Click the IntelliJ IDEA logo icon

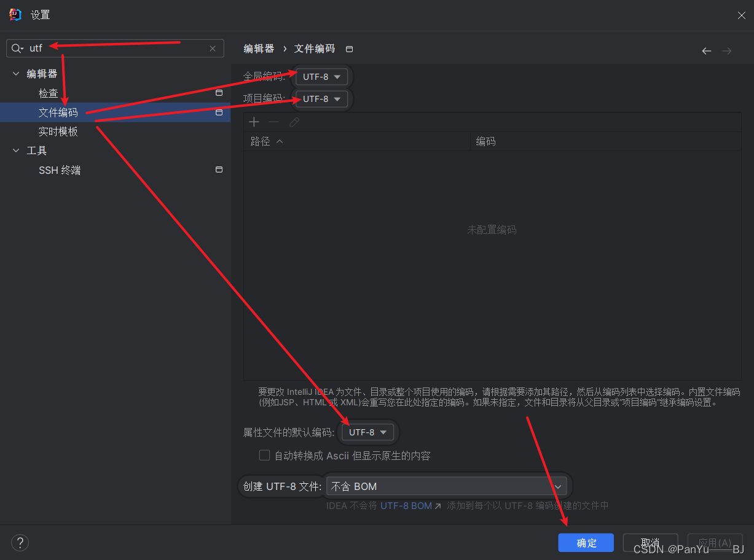15,15
